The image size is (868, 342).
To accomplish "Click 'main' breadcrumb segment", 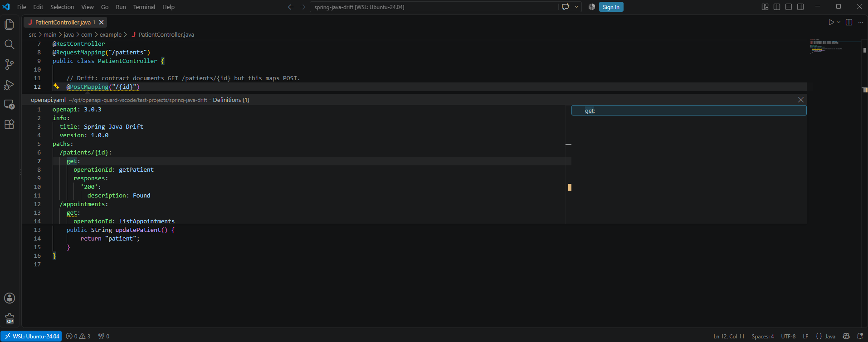I will [50, 34].
